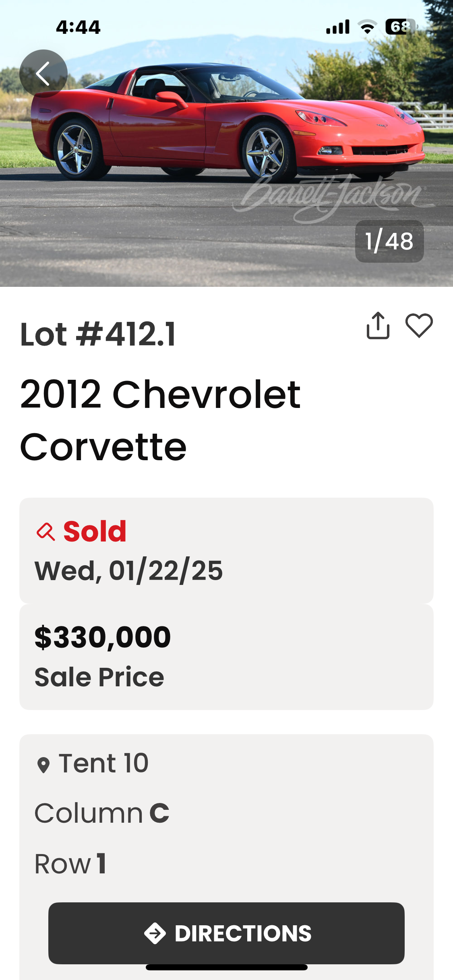Tap the Sold gavel icon
453x980 pixels.
coord(46,531)
